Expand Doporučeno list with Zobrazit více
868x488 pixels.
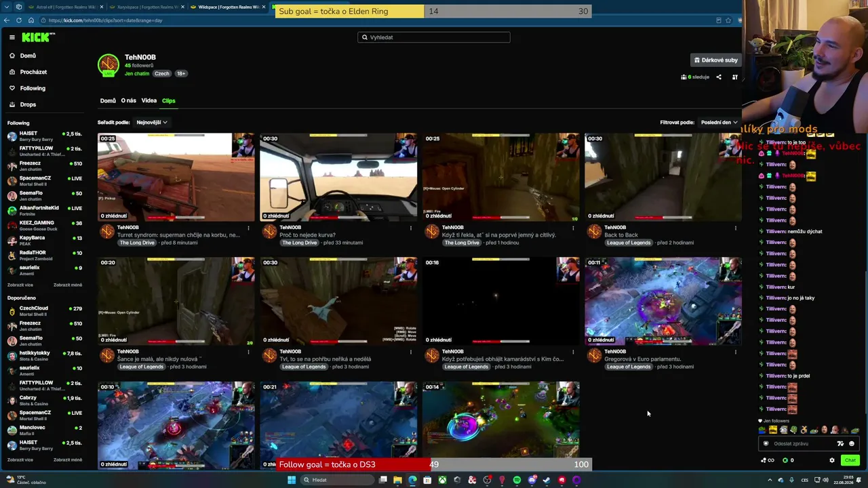point(20,460)
